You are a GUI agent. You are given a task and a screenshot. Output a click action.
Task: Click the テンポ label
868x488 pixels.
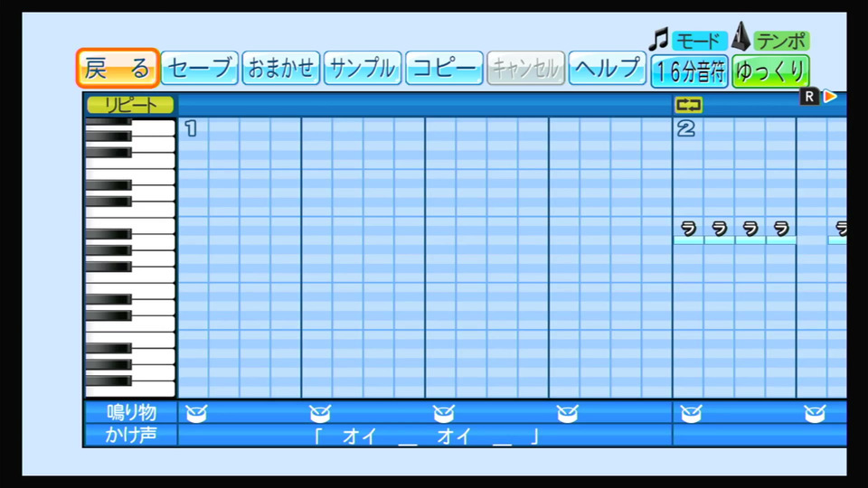click(781, 41)
